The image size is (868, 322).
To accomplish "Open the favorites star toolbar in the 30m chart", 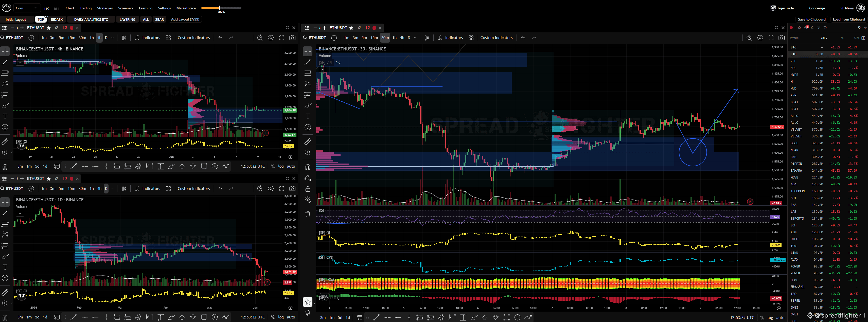I will (308, 302).
